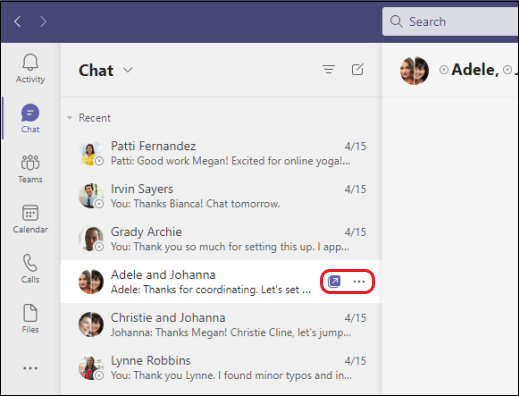Click Adele and Johanna group avatar in list
Screen dimensions: 519x396
click(91, 282)
